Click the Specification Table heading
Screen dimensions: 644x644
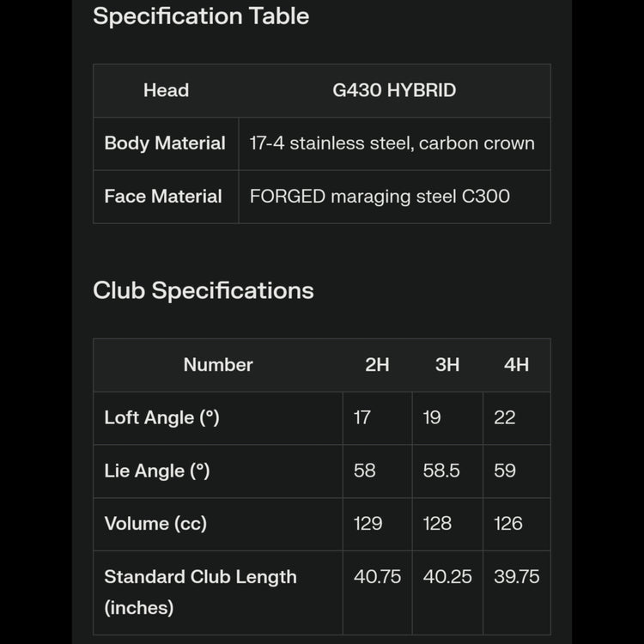(x=201, y=16)
